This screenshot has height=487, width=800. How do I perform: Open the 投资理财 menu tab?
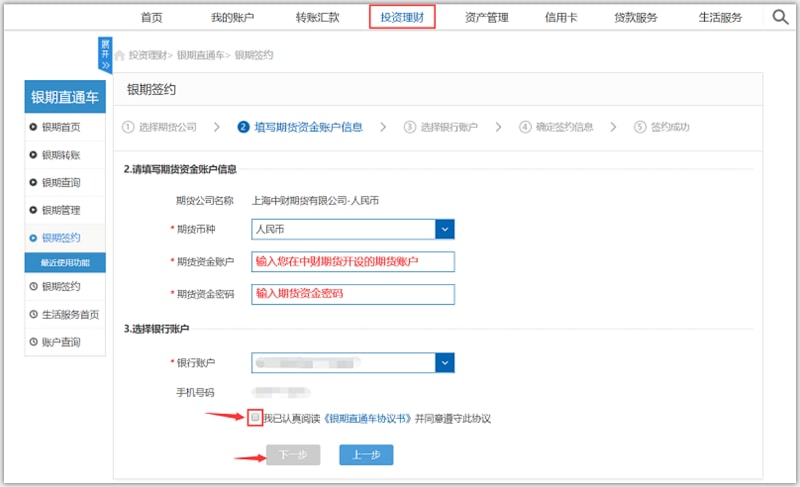point(402,17)
